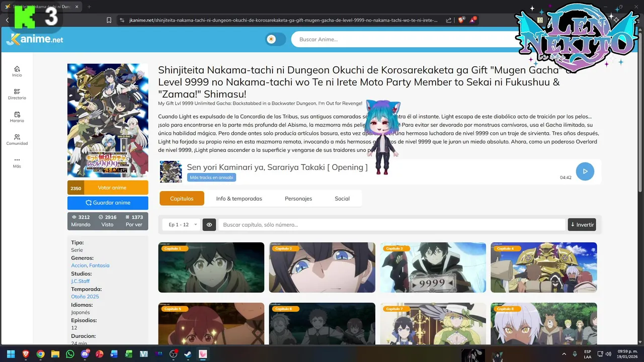The width and height of the screenshot is (644, 362).
Task: Click the Guardar anime button
Action: tap(108, 203)
